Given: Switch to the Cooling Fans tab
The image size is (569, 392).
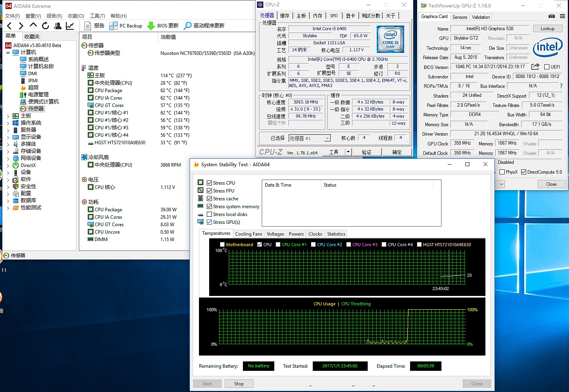Looking at the screenshot, I should pos(248,234).
